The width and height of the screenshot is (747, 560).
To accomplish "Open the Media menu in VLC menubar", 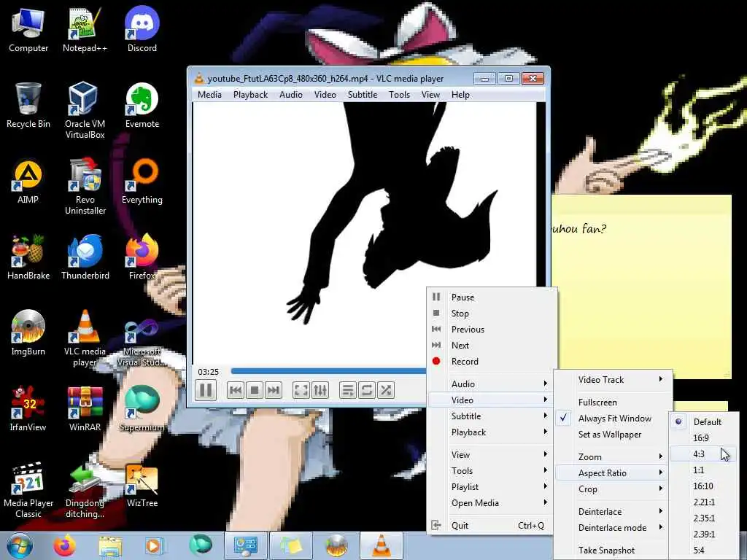I will pos(209,94).
